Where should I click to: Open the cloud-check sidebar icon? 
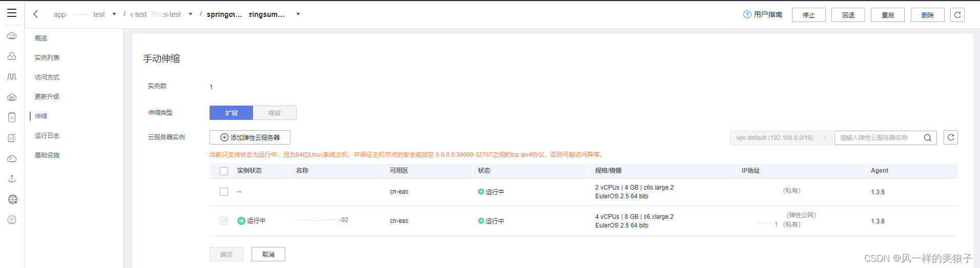(x=12, y=158)
